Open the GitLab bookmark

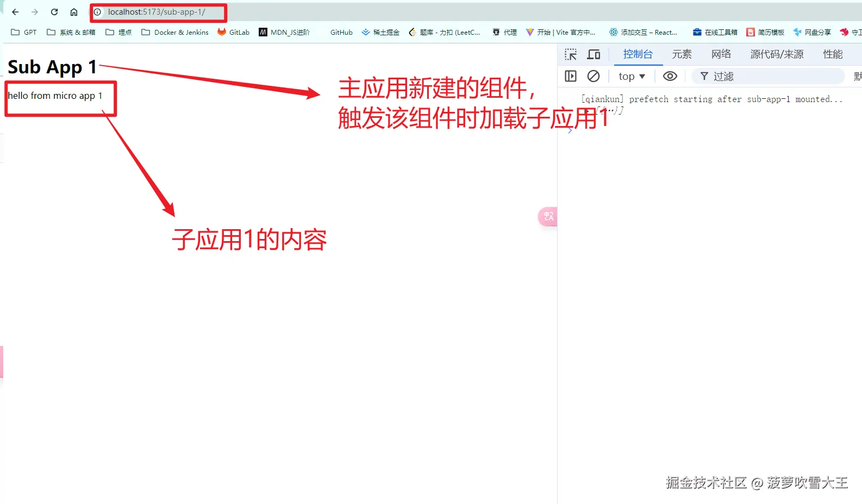coord(233,32)
